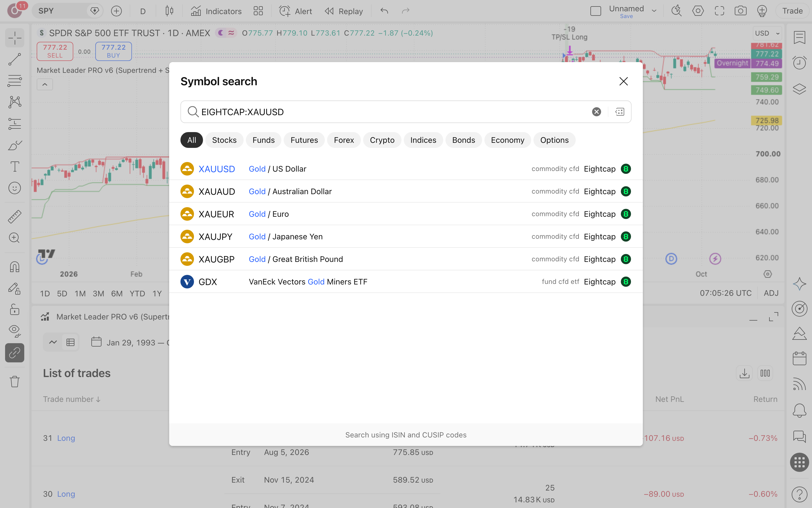Toggle hide all drawings eye icon
Screen dimensions: 812x508
click(15, 331)
